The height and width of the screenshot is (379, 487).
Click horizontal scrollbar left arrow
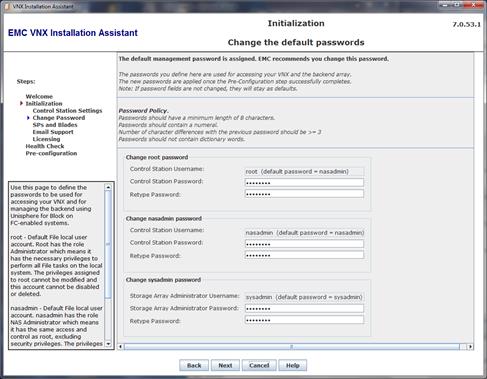pyautogui.click(x=121, y=347)
